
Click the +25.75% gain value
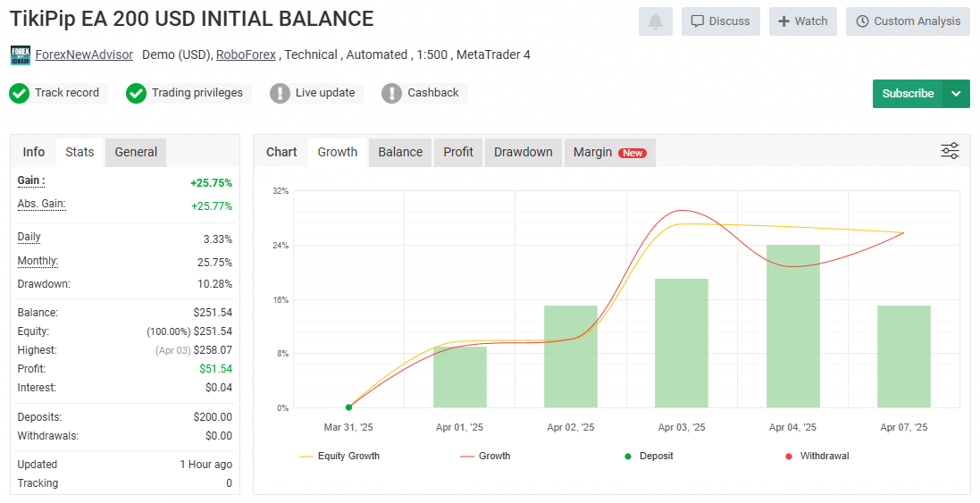coord(211,183)
